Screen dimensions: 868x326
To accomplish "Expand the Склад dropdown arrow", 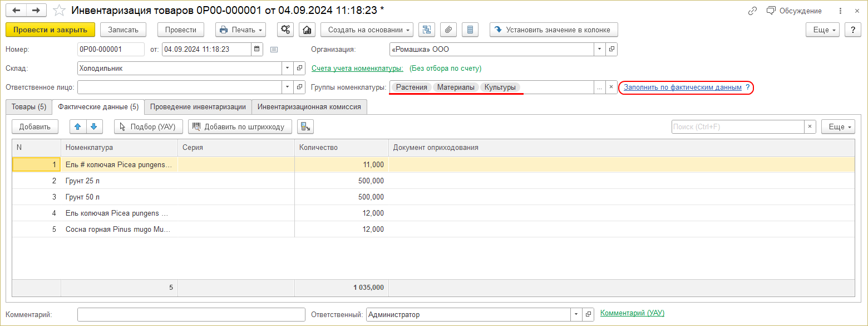I will 288,68.
